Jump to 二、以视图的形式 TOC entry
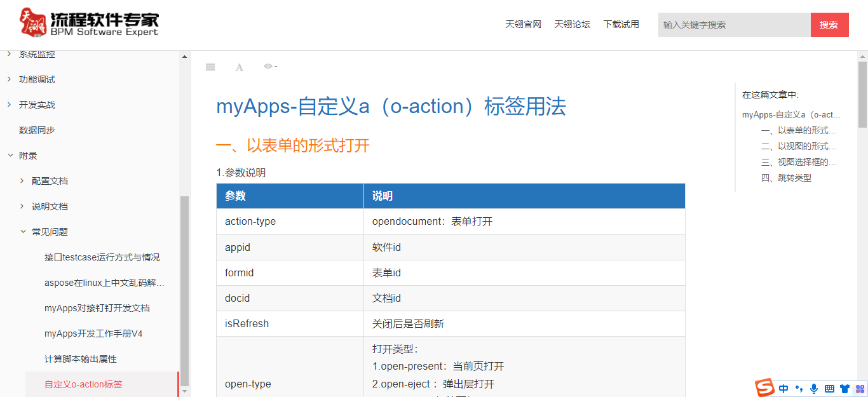Viewport: 868px width, 397px height. 798,146
